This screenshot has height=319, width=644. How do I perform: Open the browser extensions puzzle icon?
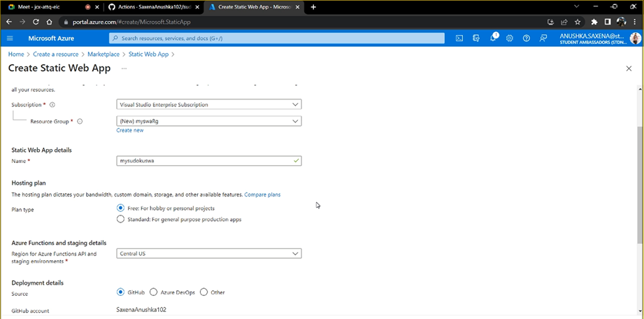point(594,22)
